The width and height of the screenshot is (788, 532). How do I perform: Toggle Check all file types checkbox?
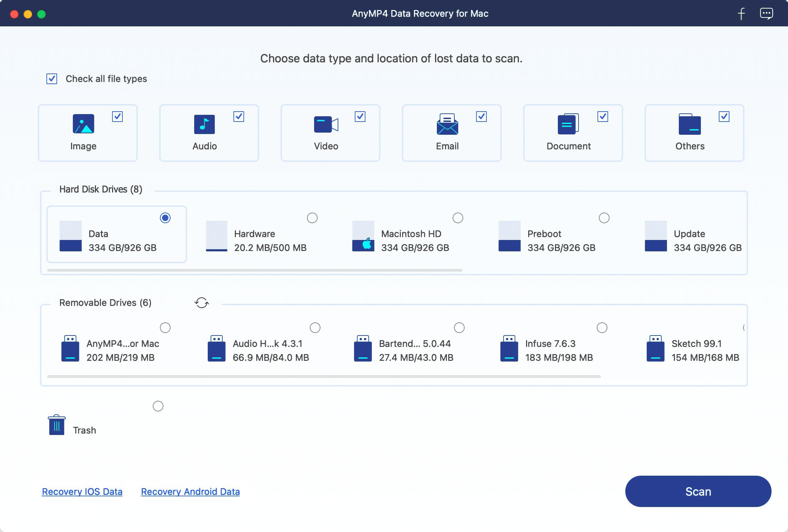coord(52,78)
